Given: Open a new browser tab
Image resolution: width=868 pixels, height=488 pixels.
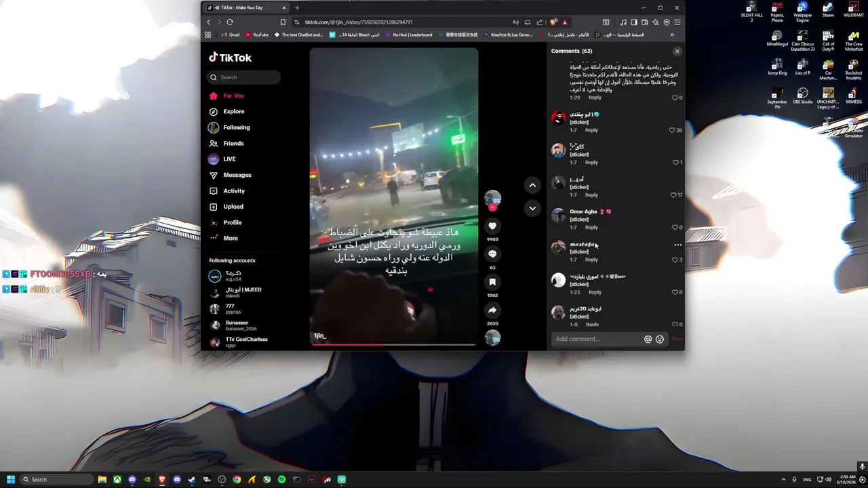Looking at the screenshot, I should coord(296,7).
